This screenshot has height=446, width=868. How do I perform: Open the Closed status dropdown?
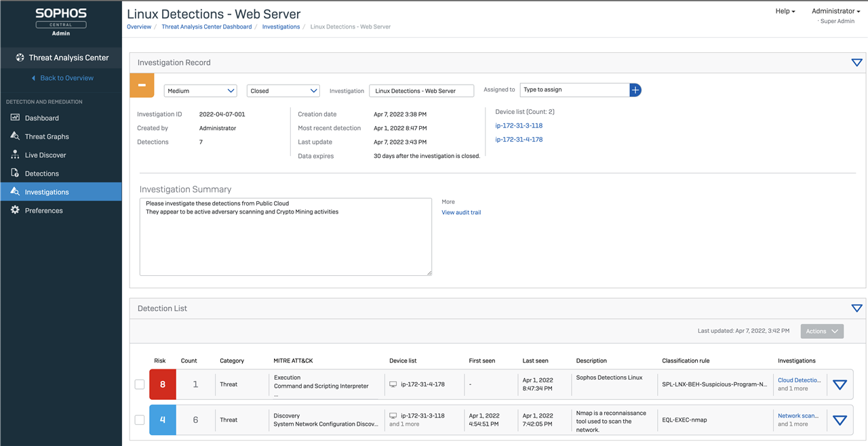click(x=283, y=91)
